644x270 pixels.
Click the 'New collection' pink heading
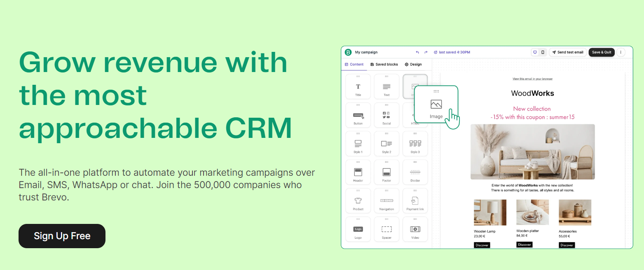[532, 109]
